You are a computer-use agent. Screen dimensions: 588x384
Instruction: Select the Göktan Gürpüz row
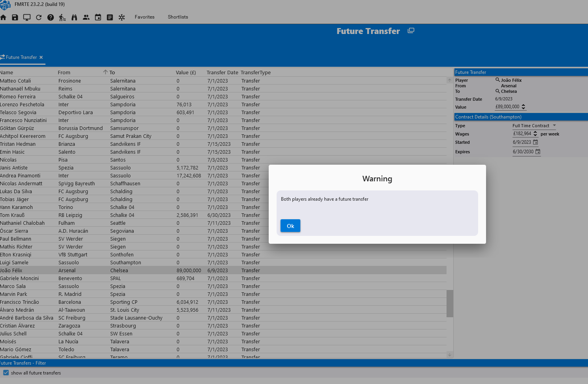coord(223,128)
